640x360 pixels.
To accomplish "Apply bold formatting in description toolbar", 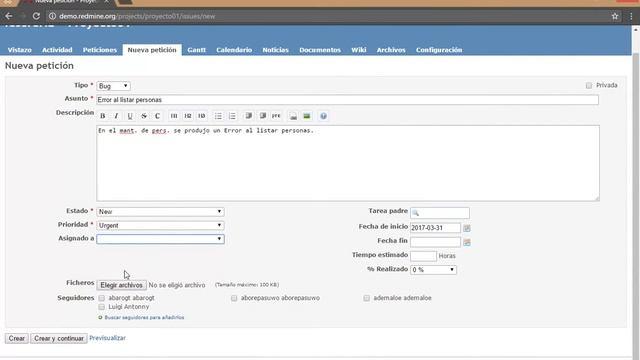I will 103,116.
